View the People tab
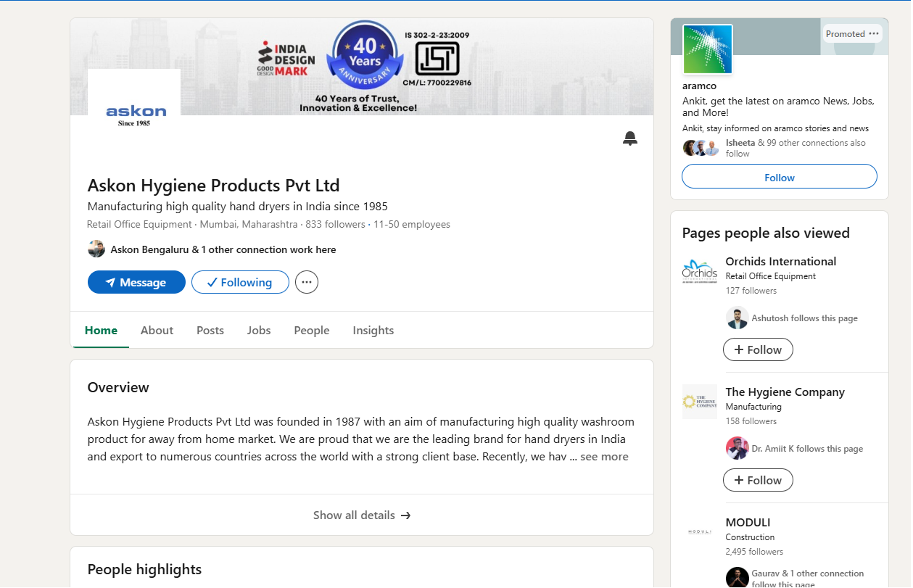913x588 pixels. [x=312, y=331]
